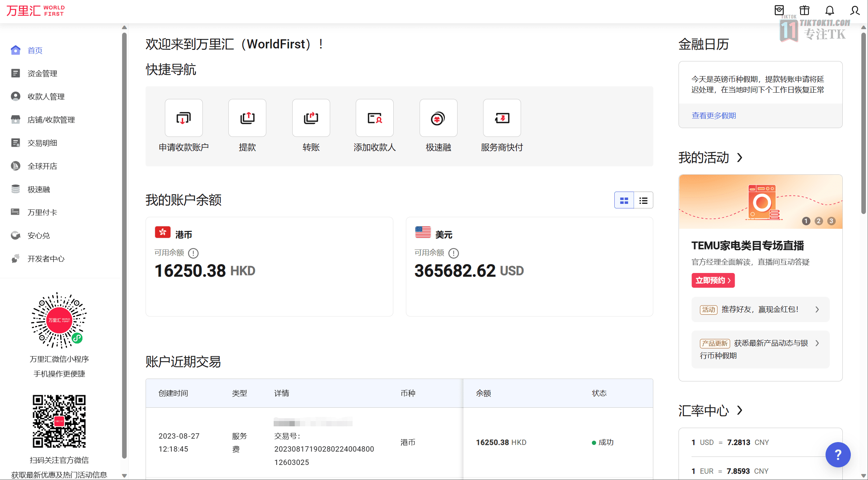Screen dimensions: 868x480
Task: Click the 交易明细 sidebar icon
Action: click(x=15, y=143)
